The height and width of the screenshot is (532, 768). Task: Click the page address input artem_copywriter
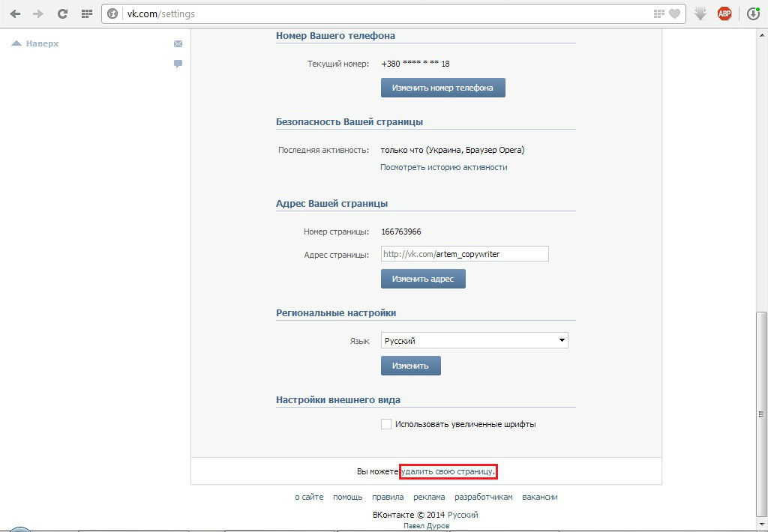pyautogui.click(x=465, y=254)
